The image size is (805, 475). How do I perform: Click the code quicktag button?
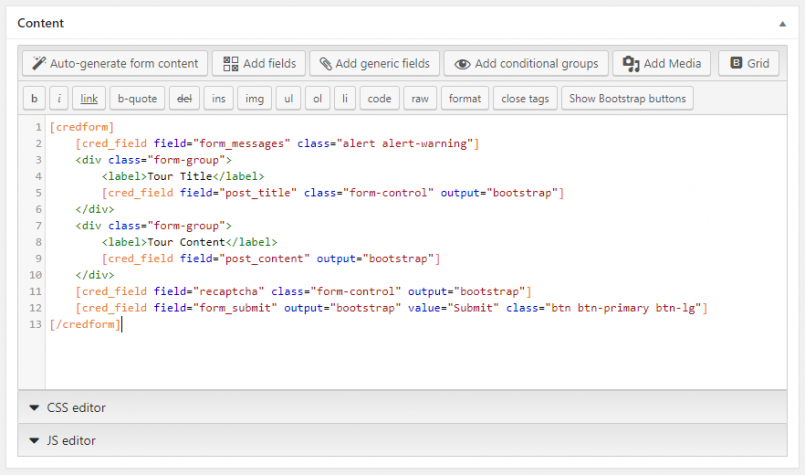(379, 98)
